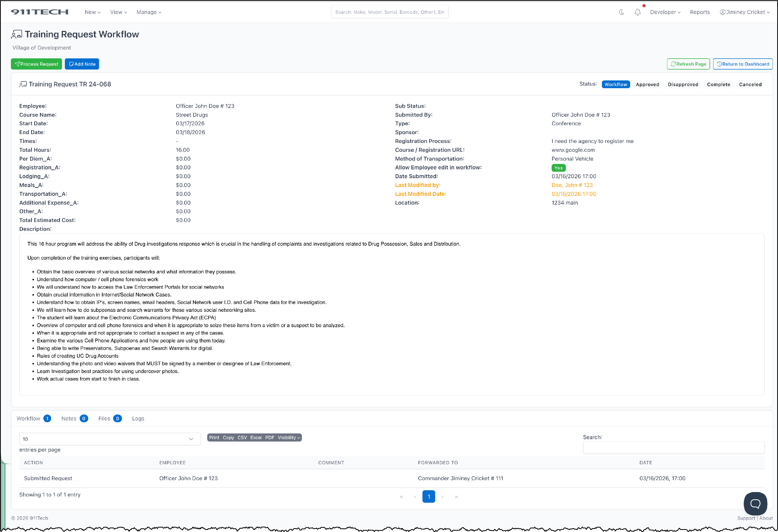Expand the New menu
778x532 pixels.
click(x=92, y=12)
